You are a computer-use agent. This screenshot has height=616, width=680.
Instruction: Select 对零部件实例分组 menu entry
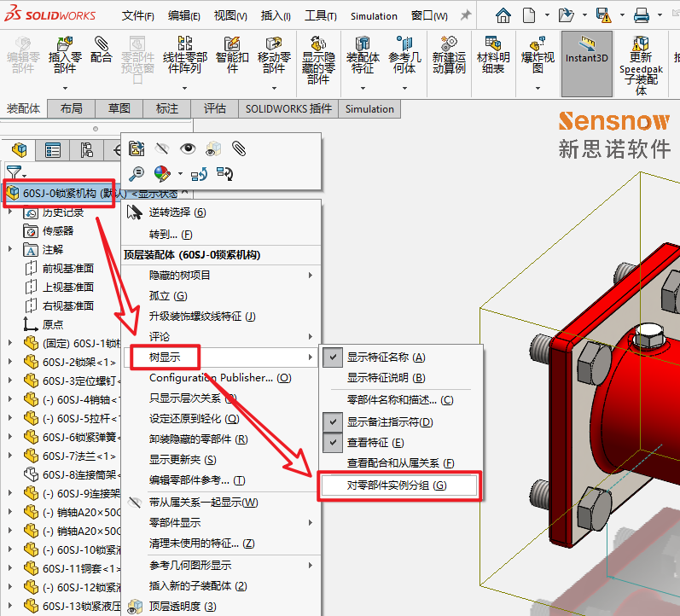pos(397,485)
